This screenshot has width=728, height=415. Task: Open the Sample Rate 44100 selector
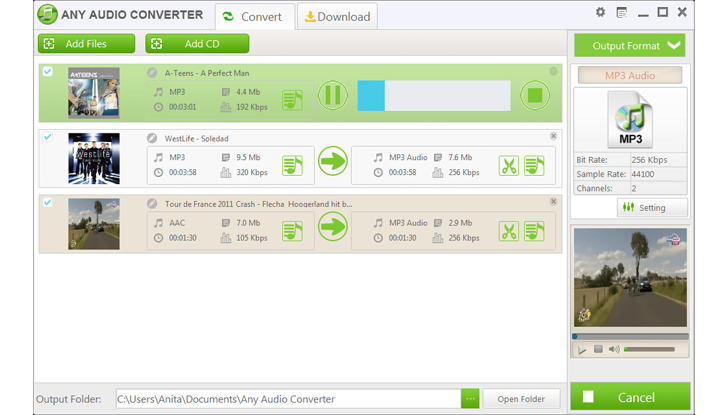(x=658, y=174)
